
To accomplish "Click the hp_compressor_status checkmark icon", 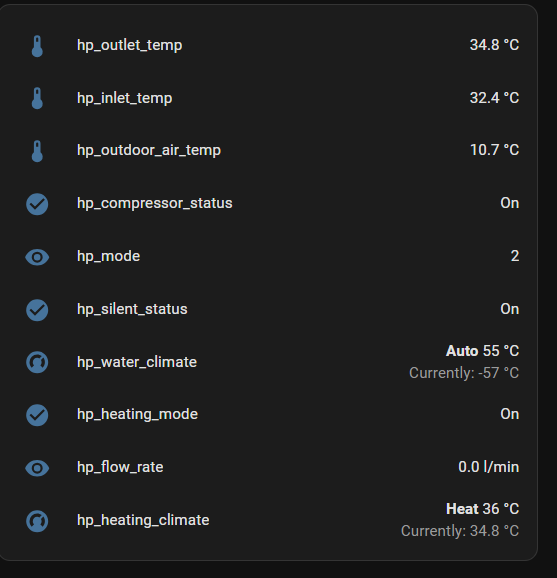I will pyautogui.click(x=37, y=204).
